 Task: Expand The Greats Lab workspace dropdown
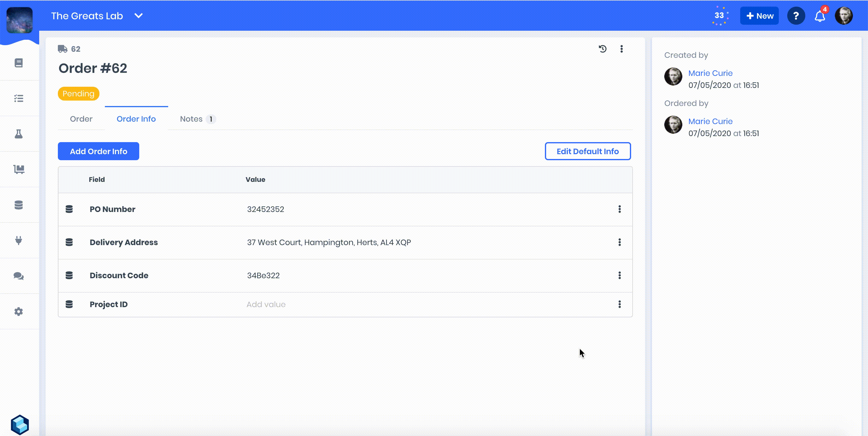(x=139, y=16)
